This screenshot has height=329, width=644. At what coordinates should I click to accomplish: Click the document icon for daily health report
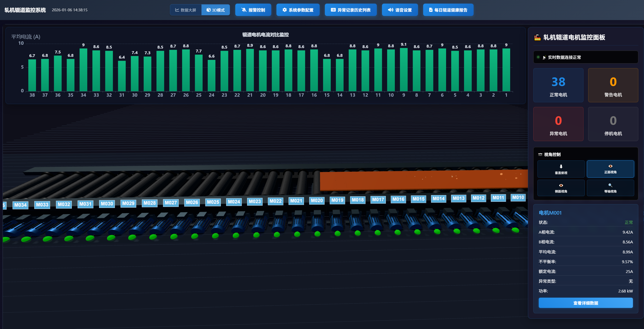tap(431, 10)
